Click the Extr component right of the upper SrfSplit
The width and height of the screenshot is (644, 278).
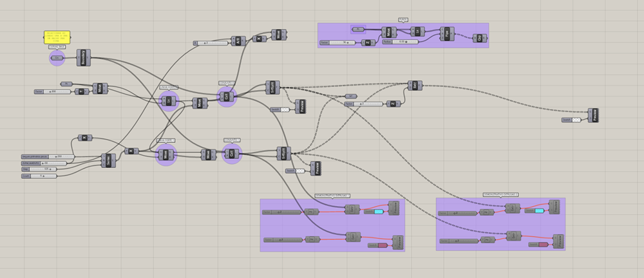(x=415, y=86)
